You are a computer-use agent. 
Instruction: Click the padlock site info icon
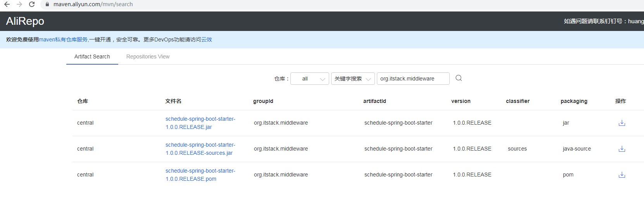coord(47,4)
